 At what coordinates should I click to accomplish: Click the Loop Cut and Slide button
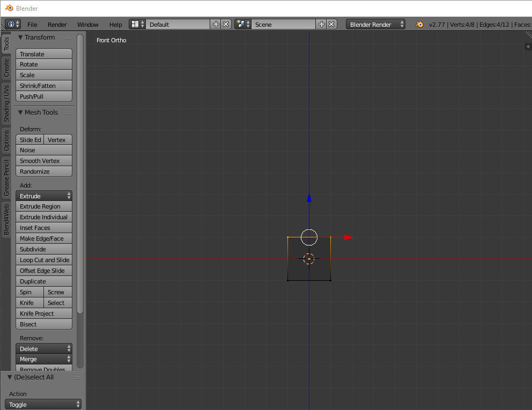[x=44, y=260]
